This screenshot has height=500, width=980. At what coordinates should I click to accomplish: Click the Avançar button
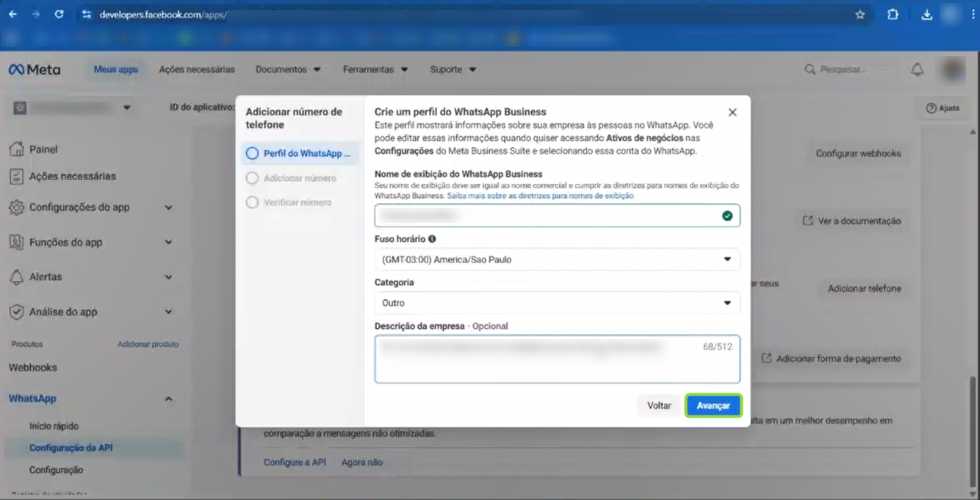[713, 406]
